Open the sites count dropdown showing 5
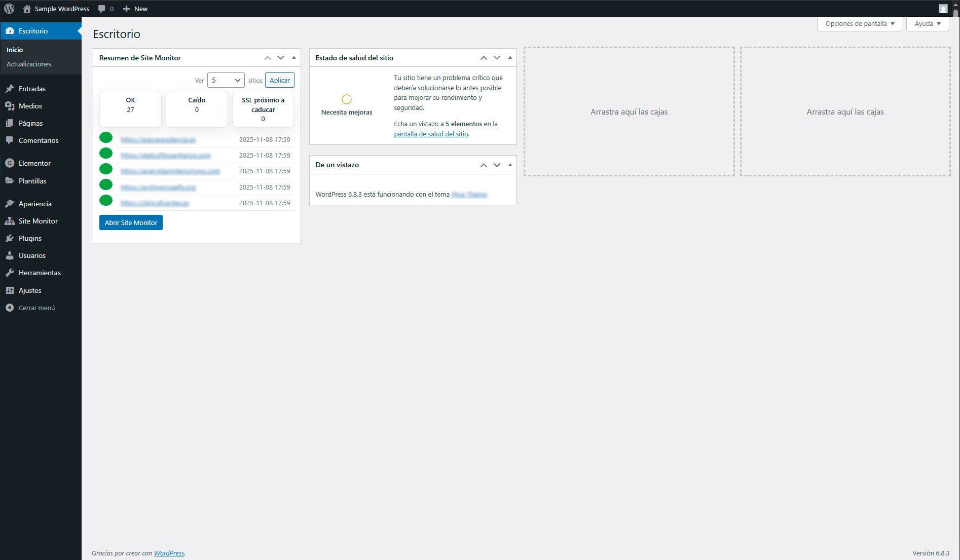Viewport: 960px width, 560px height. pyautogui.click(x=226, y=80)
